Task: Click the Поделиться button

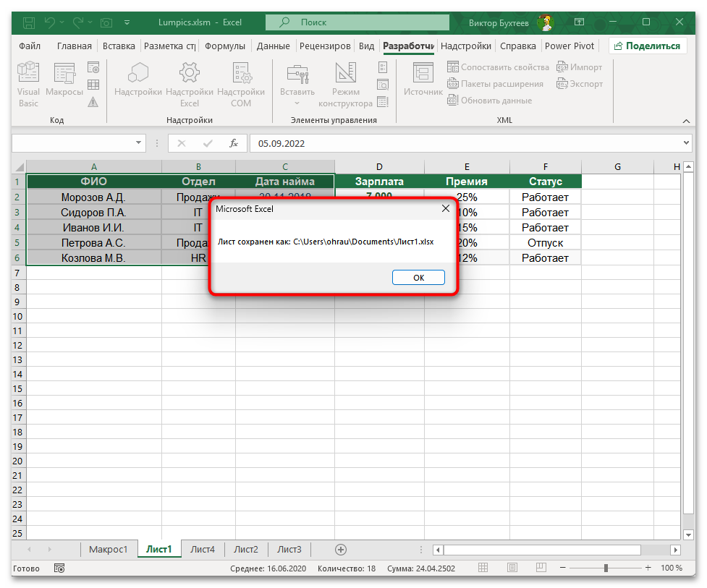Action: pos(649,46)
